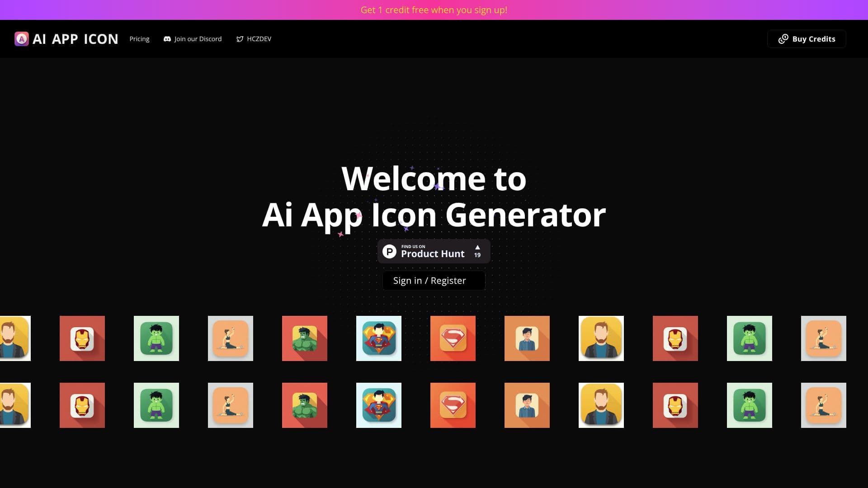Select the muscular Hulk icon in top row
The image size is (868, 488).
(x=305, y=338)
